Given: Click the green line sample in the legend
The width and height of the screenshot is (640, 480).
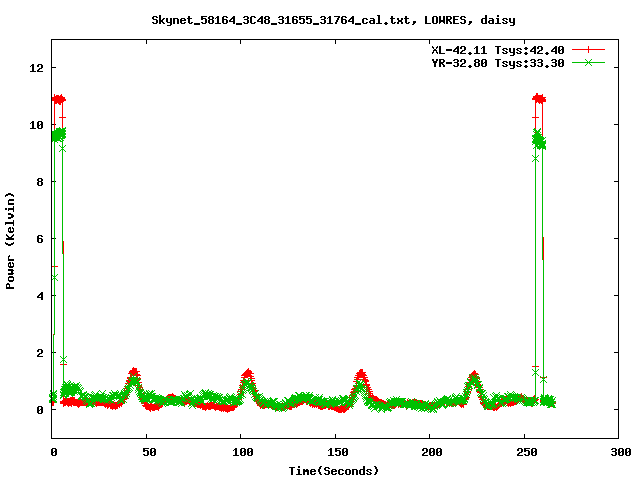Looking at the screenshot, I should click(x=588, y=62).
